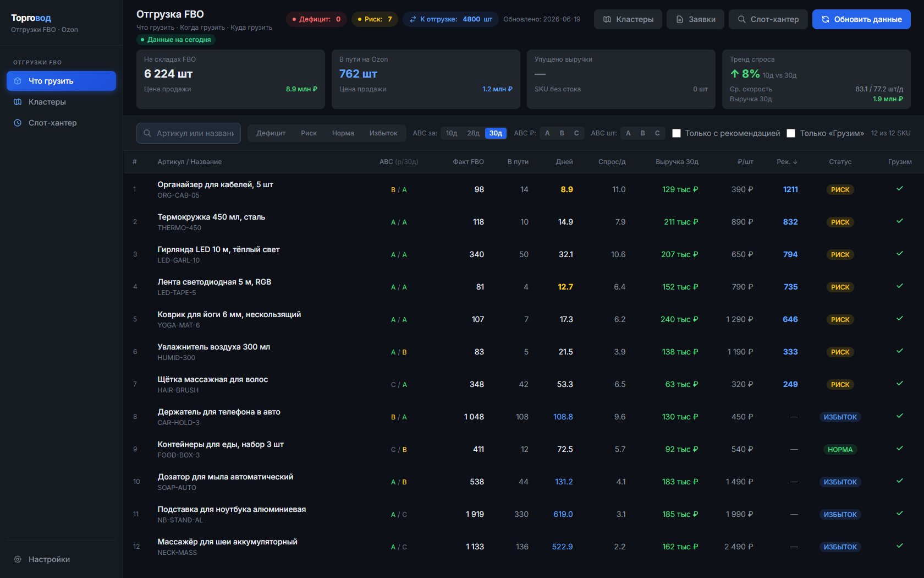The height and width of the screenshot is (578, 924).
Task: Toggle ABC шт filter class A
Action: tap(628, 133)
